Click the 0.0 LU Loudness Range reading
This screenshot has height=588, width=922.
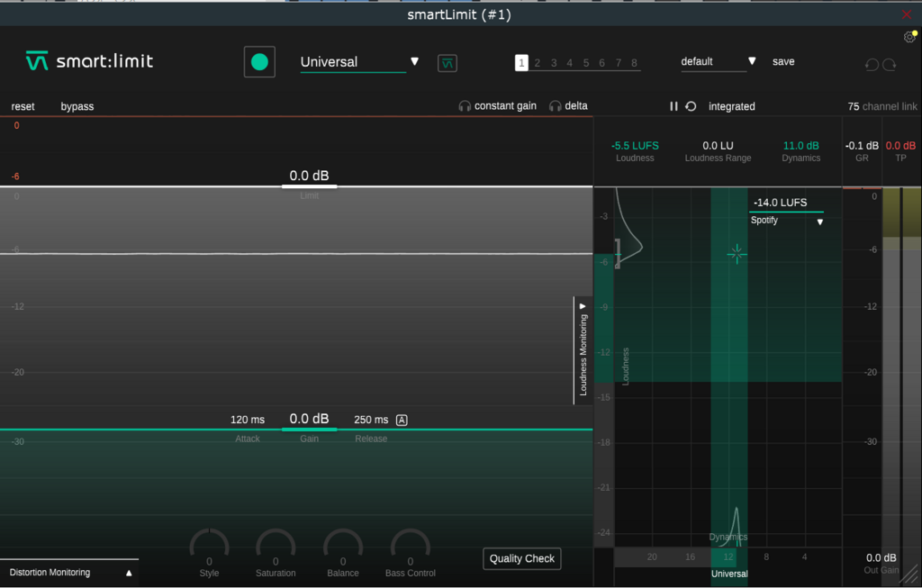[x=718, y=145]
